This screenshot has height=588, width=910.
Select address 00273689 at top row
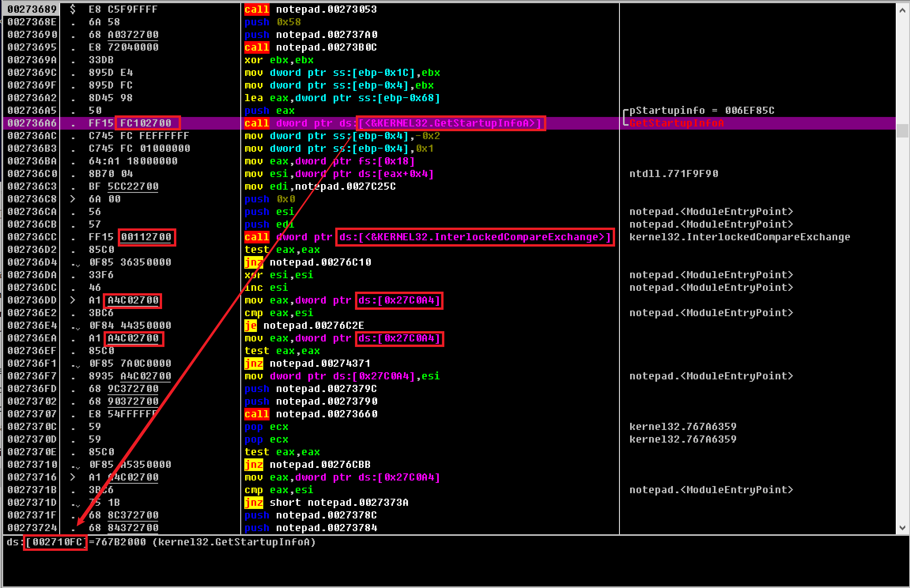32,9
